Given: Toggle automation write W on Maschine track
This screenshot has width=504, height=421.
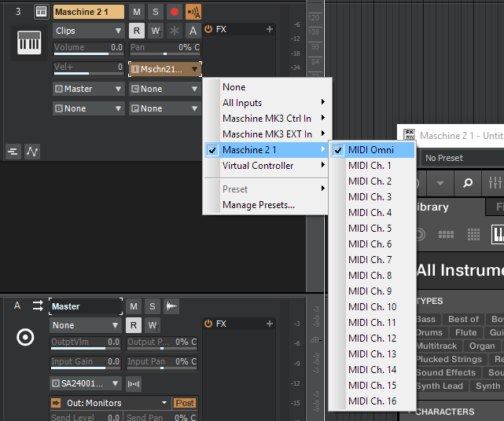Looking at the screenshot, I should (156, 31).
